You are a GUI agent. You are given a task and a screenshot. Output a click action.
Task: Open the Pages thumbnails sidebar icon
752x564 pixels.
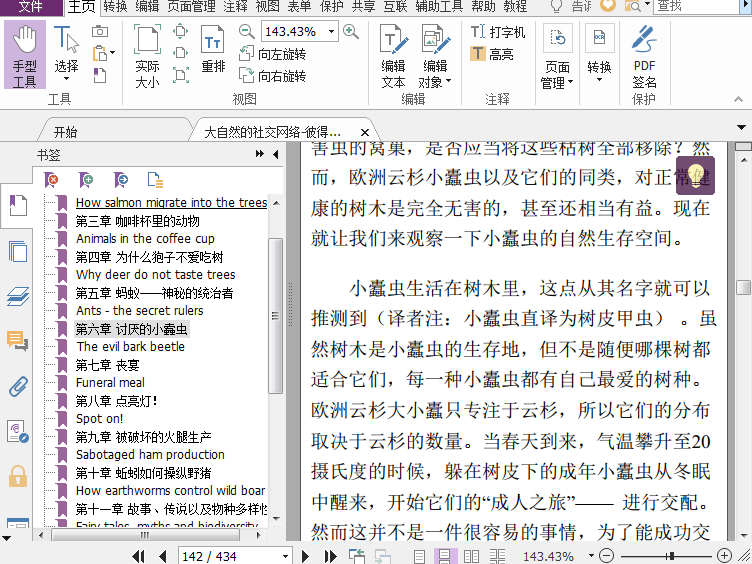pos(18,251)
